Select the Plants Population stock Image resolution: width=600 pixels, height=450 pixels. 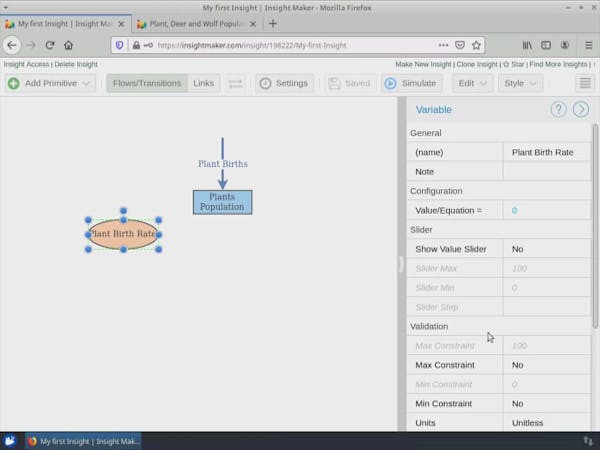point(222,202)
